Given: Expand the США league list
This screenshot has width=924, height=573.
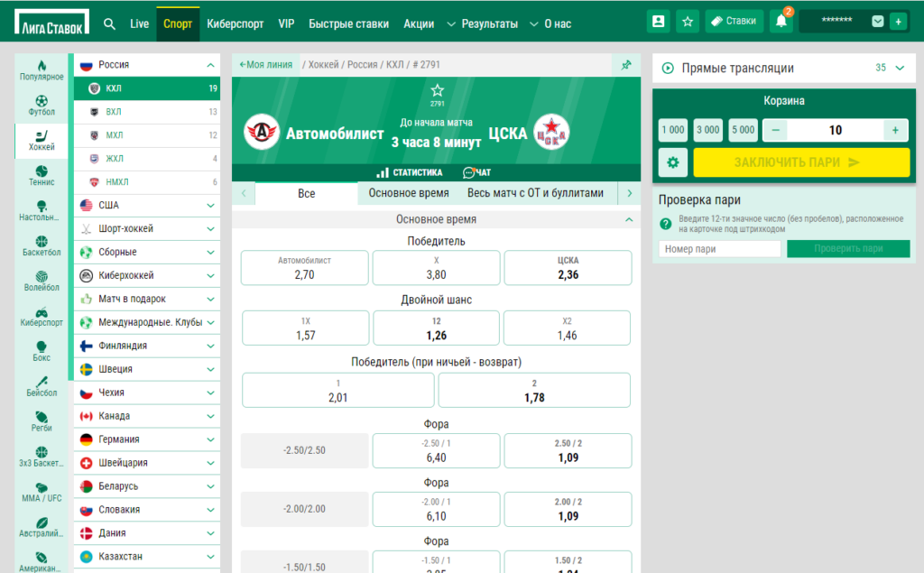Looking at the screenshot, I should [210, 205].
